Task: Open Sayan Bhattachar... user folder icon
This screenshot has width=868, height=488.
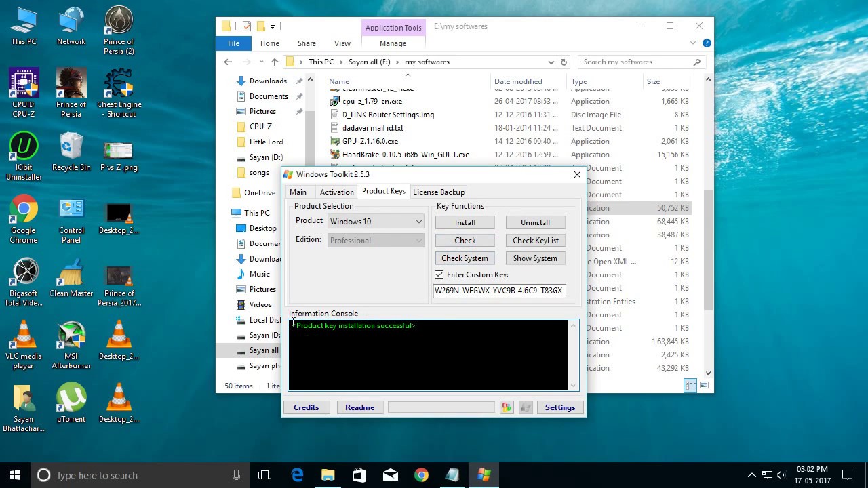Action: click(24, 409)
